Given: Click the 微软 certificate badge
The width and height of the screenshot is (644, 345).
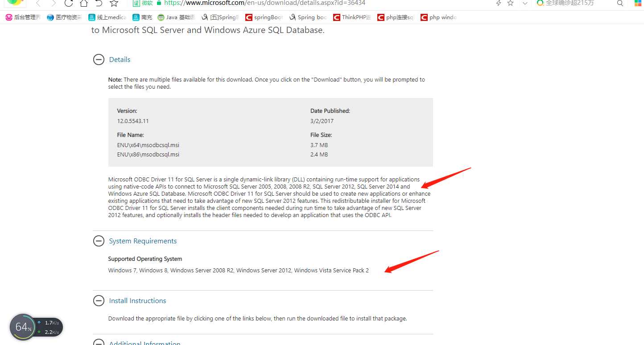Looking at the screenshot, I should click(143, 3).
